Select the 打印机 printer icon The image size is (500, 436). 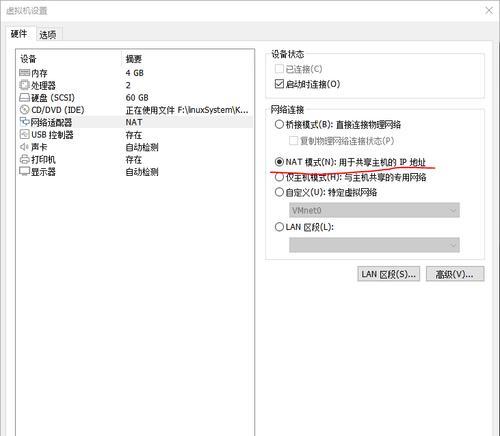pos(24,159)
